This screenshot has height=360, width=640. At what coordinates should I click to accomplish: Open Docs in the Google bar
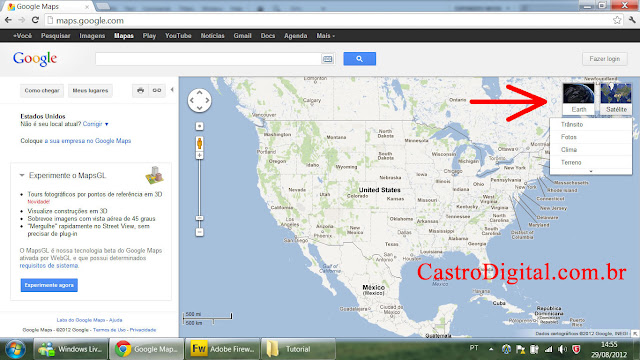click(268, 36)
